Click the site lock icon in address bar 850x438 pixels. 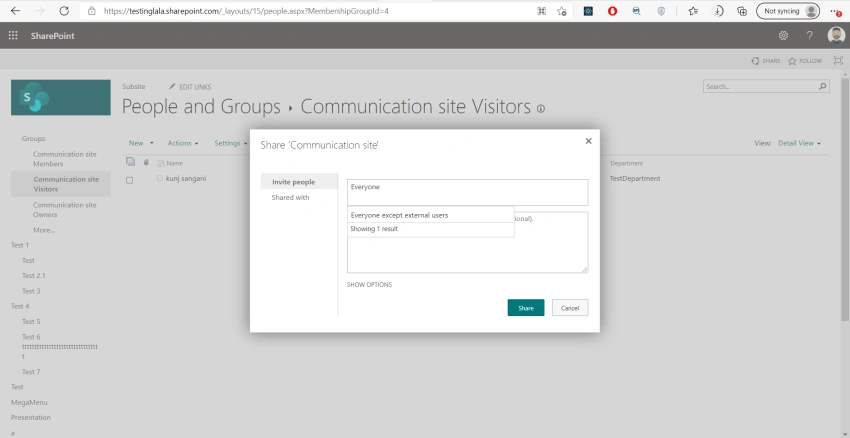coord(92,11)
